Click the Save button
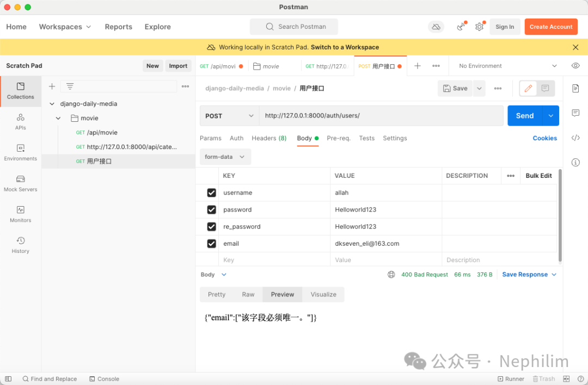 point(455,89)
